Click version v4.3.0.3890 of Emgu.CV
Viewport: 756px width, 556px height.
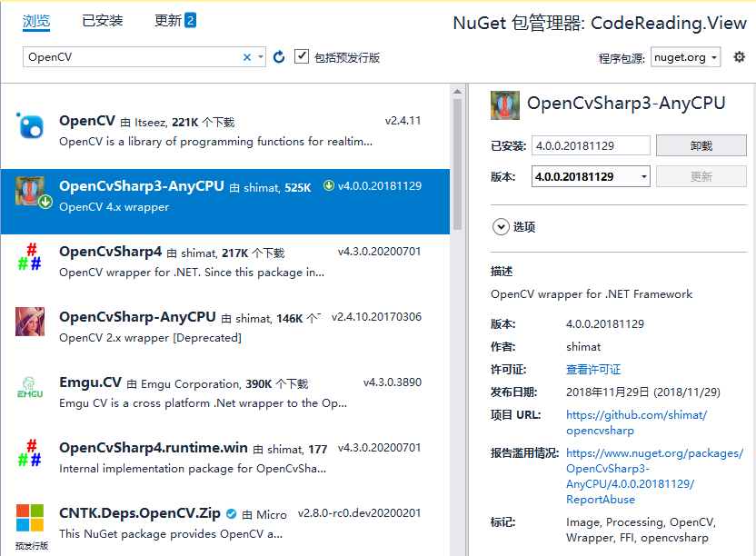392,382
